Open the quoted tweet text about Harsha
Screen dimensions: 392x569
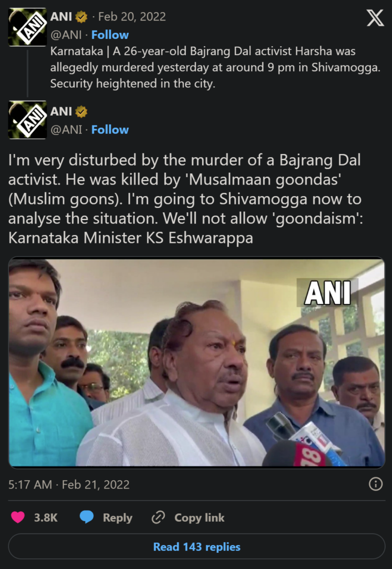click(x=215, y=67)
